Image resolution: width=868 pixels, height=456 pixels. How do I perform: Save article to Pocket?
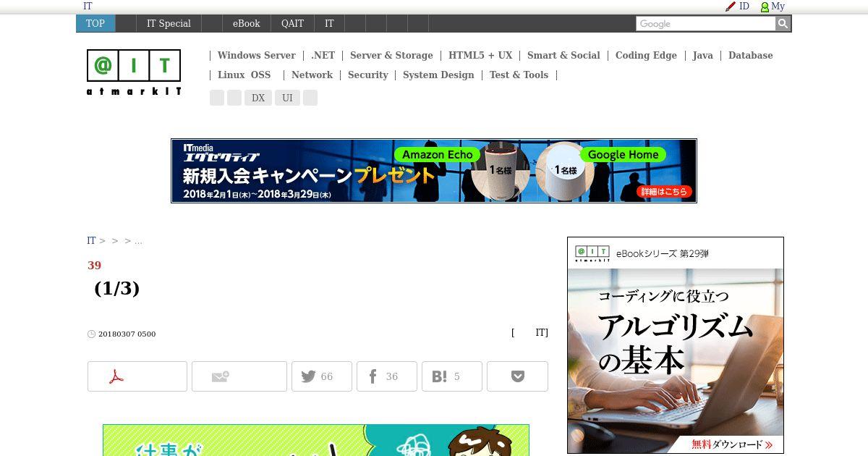coord(517,376)
